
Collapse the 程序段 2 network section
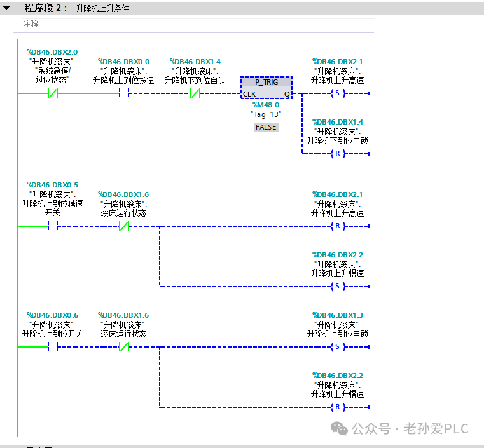pos(6,8)
